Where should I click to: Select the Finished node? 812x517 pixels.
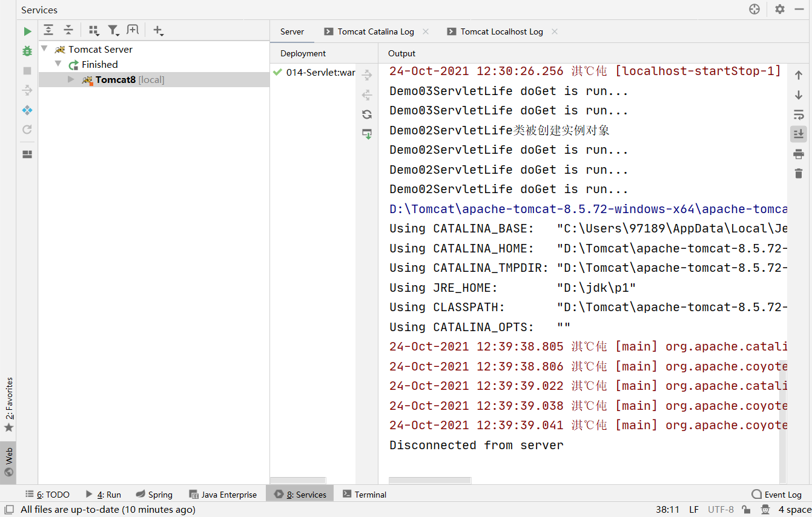pos(100,64)
